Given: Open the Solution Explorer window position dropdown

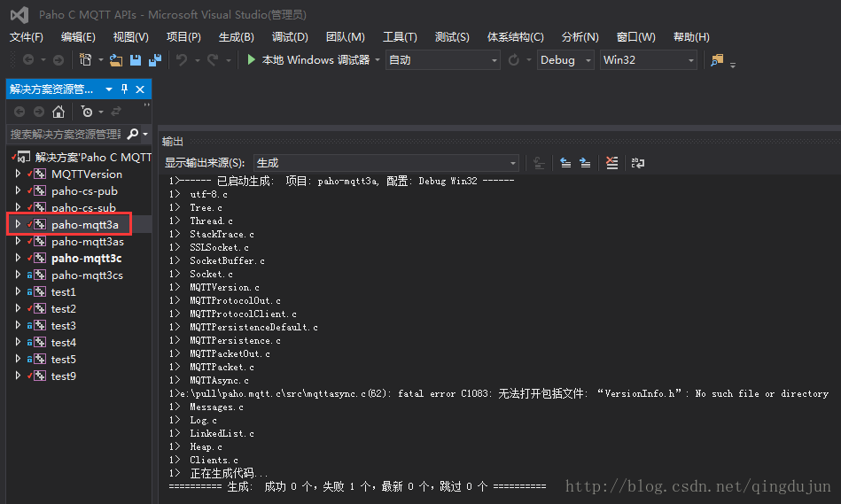Looking at the screenshot, I should click(109, 89).
